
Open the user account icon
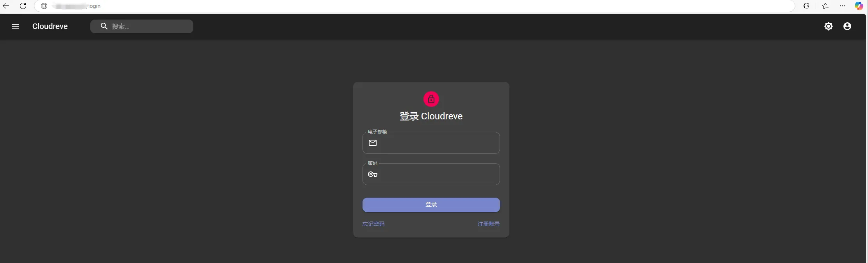point(847,26)
